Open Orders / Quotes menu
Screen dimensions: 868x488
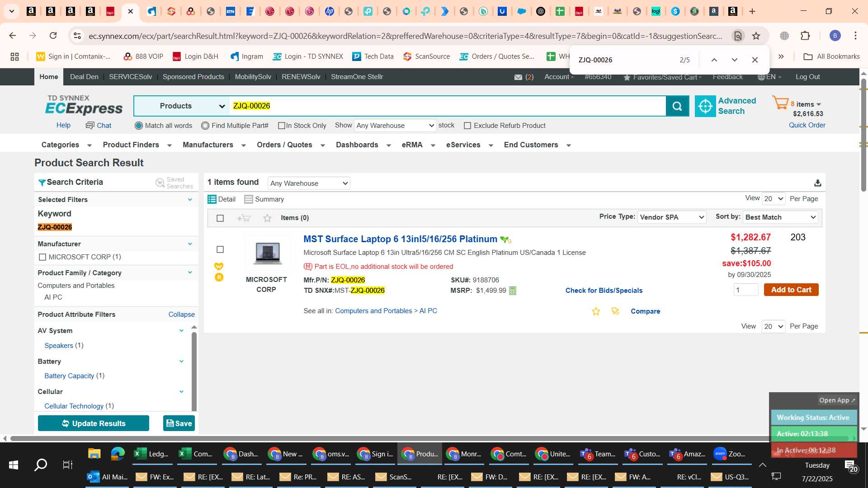point(291,145)
